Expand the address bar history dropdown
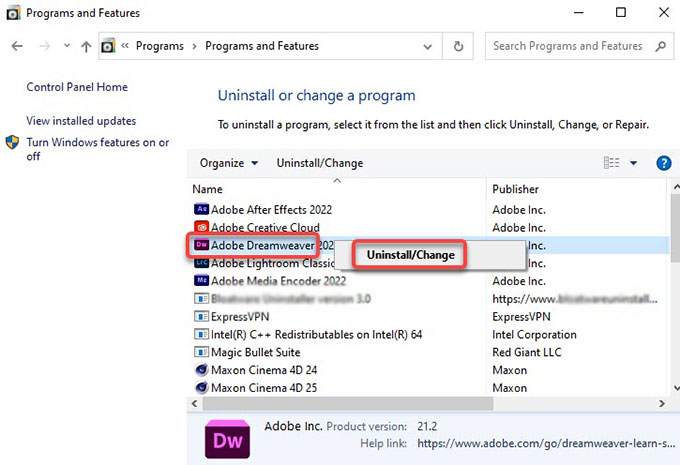Image resolution: width=680 pixels, height=465 pixels. (427, 46)
